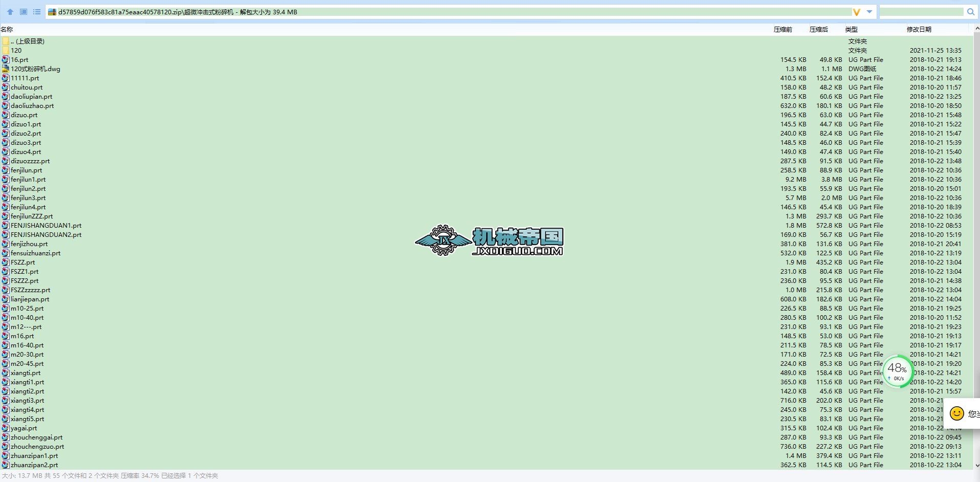Select the file name m10-40.prt

pyautogui.click(x=27, y=318)
